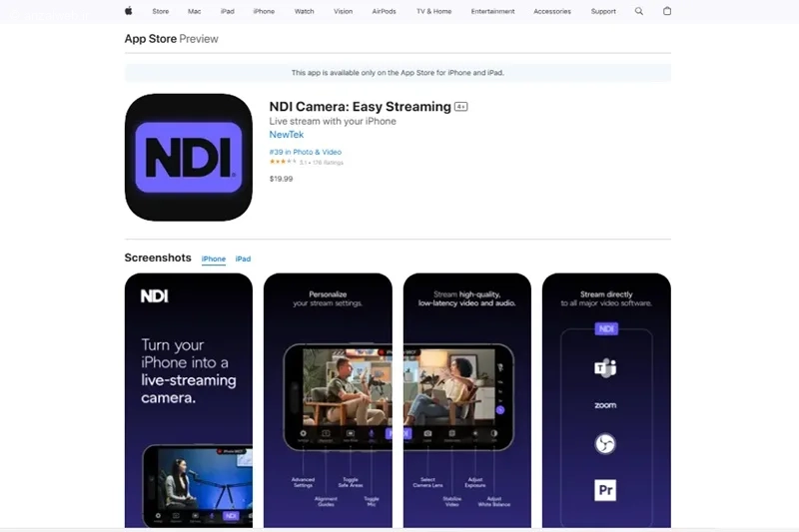Open the #39 in Photo & Video link
The image size is (799, 532).
306,152
